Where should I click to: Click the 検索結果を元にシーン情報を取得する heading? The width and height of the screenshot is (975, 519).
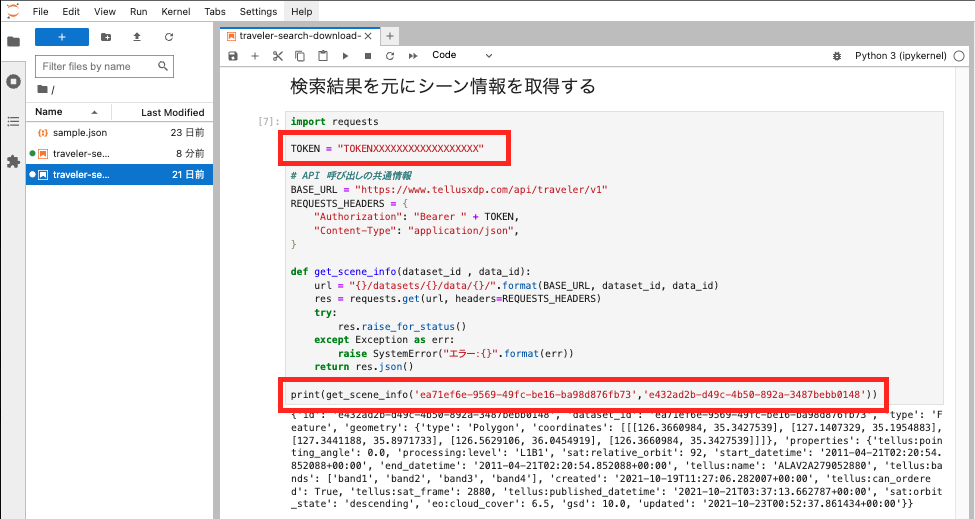pos(443,86)
